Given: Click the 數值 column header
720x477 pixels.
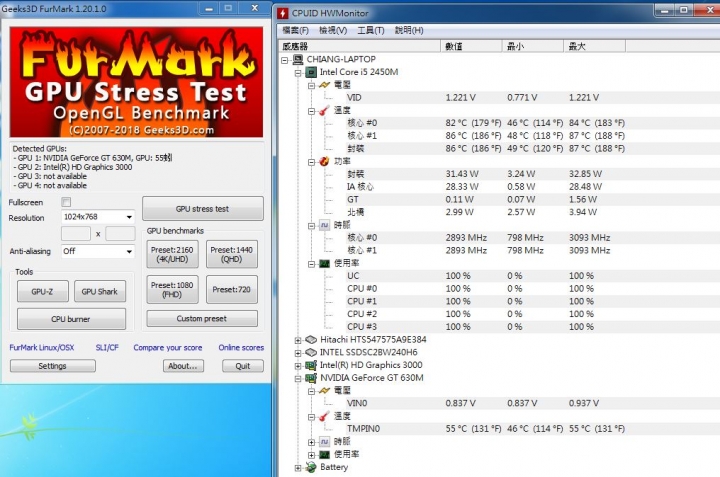Looking at the screenshot, I should click(472, 46).
